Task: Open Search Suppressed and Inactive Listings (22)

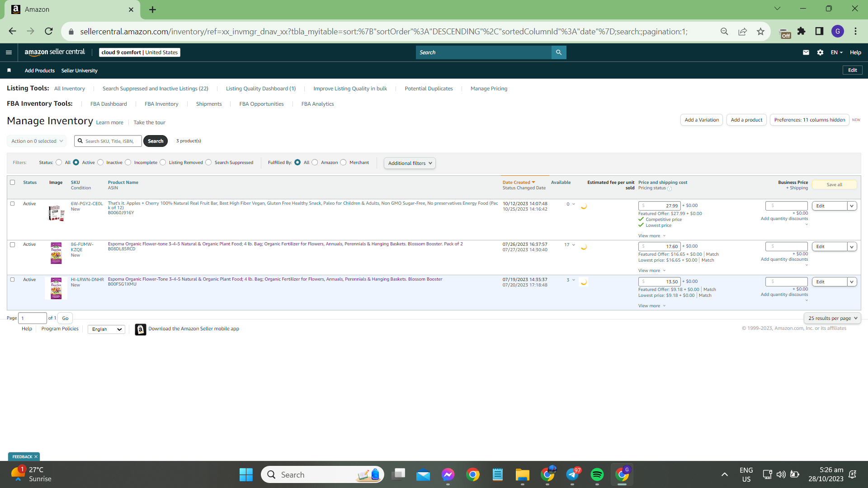Action: pyautogui.click(x=156, y=89)
